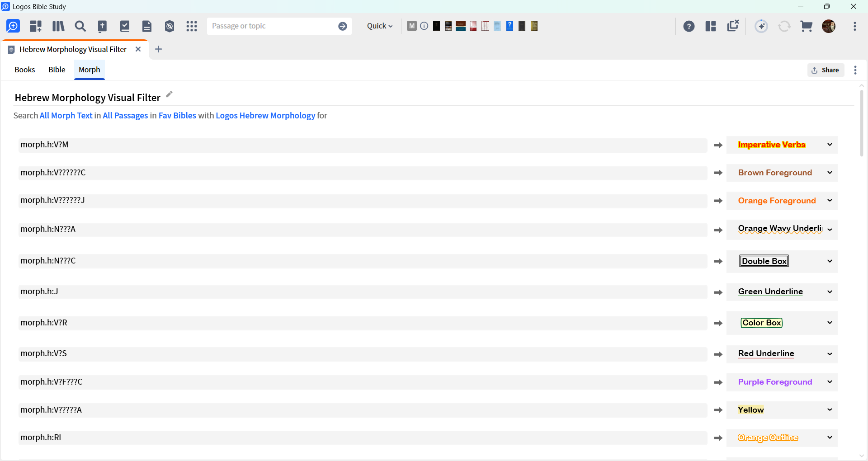Close the Hebrew Morphology Visual Filter tab
This screenshot has height=461, width=868.
138,49
